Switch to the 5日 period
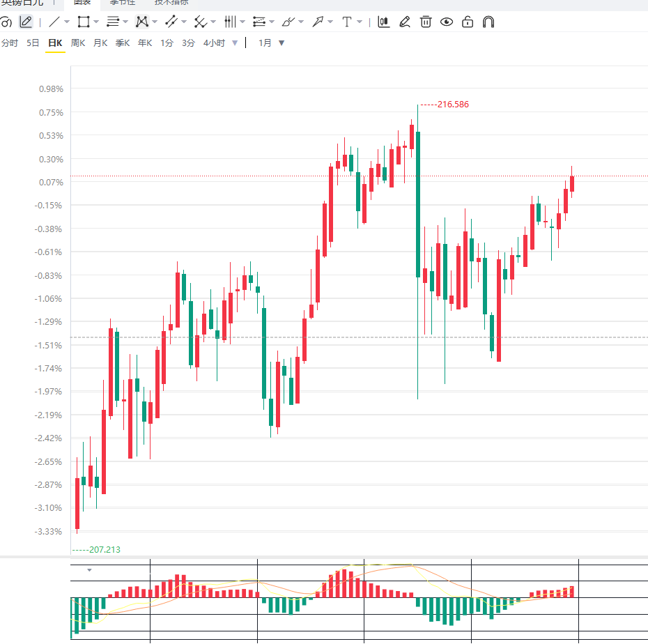This screenshot has height=644, width=648. click(33, 43)
